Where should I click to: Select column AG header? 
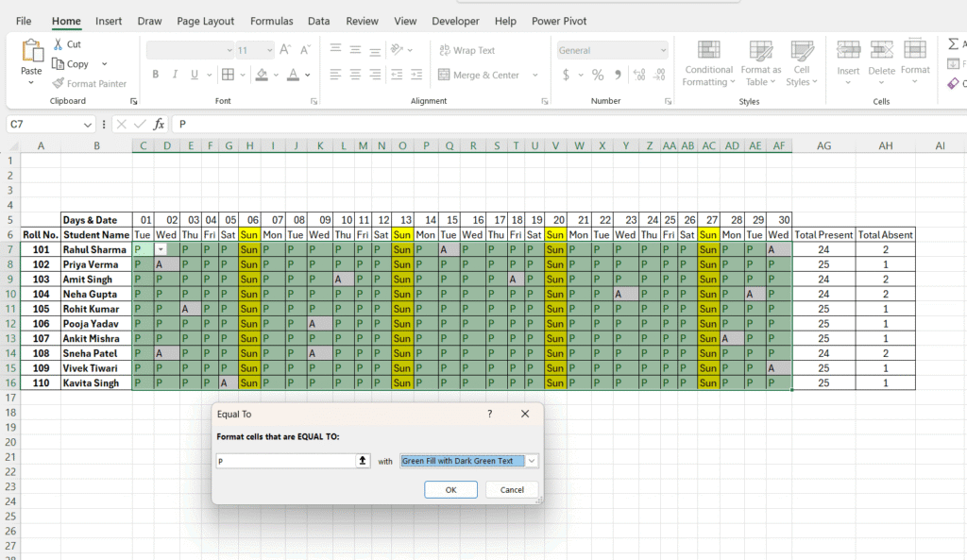[823, 145]
